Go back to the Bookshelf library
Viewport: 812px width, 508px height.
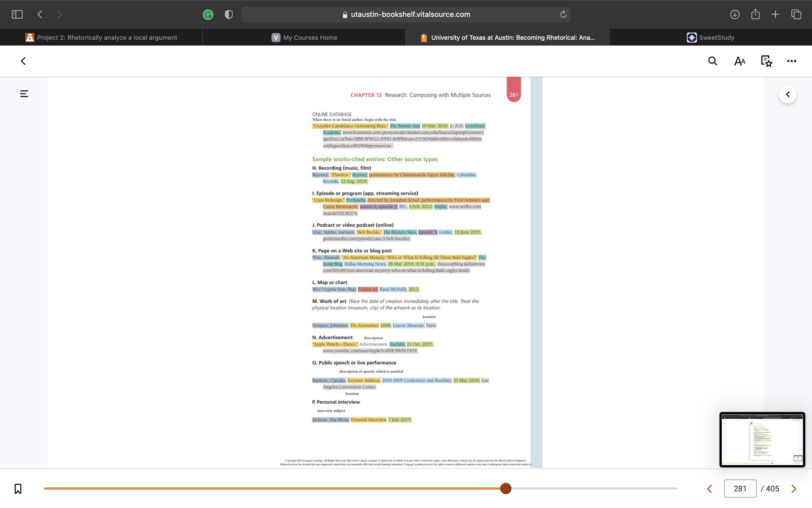23,61
